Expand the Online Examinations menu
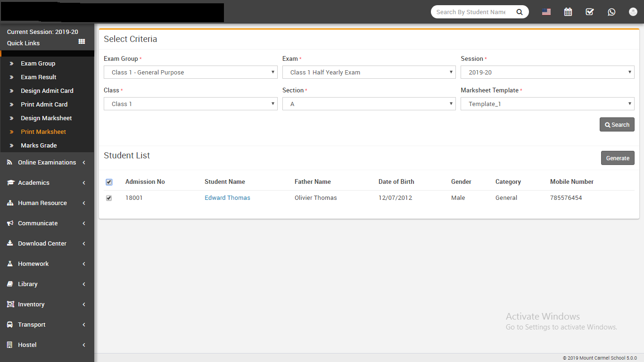This screenshot has height=362, width=644. 47,163
